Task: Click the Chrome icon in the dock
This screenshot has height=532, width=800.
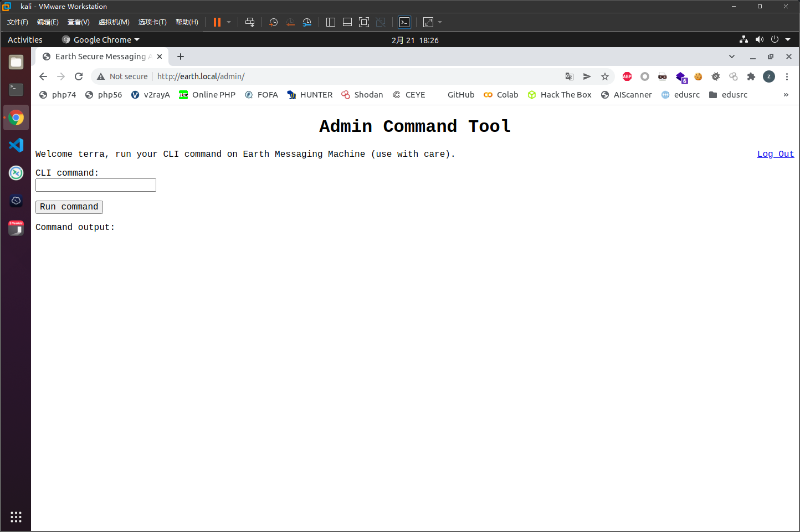Action: pos(16,117)
